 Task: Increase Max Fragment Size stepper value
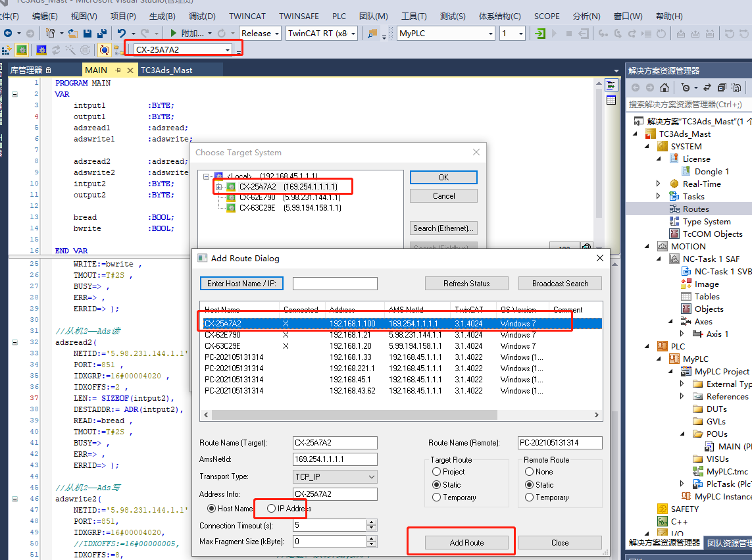point(372,538)
